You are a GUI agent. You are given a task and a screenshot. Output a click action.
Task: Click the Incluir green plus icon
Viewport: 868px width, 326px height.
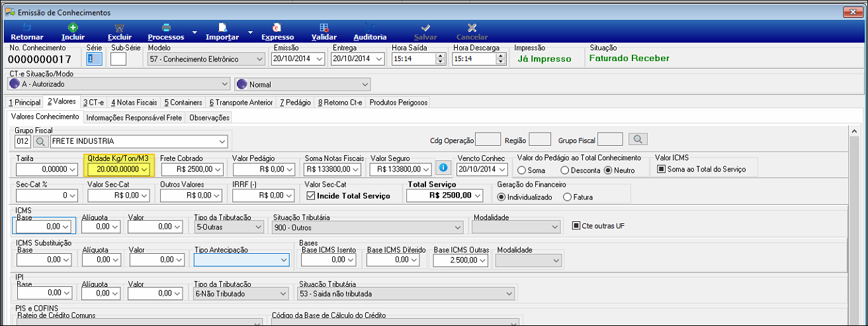pyautogui.click(x=73, y=28)
